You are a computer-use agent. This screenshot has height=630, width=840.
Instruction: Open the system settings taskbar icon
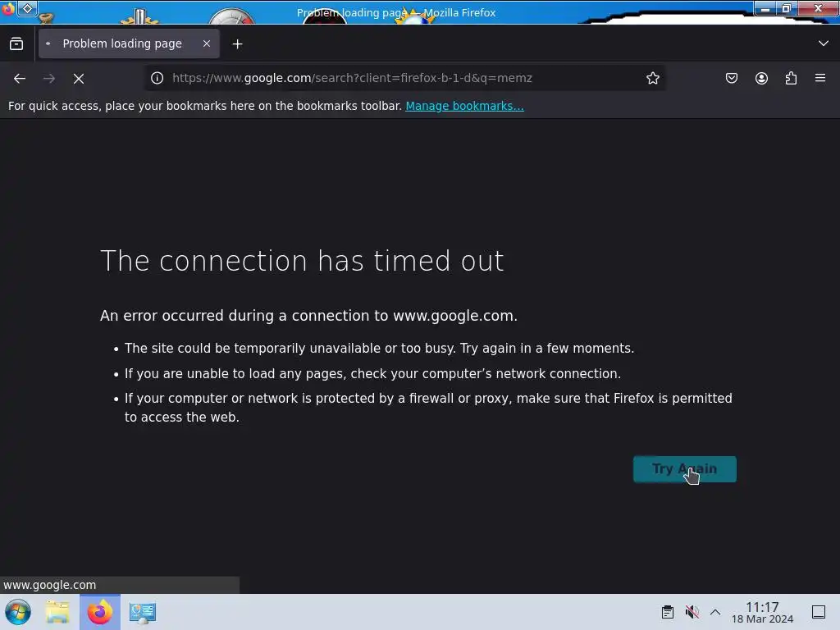(x=142, y=612)
